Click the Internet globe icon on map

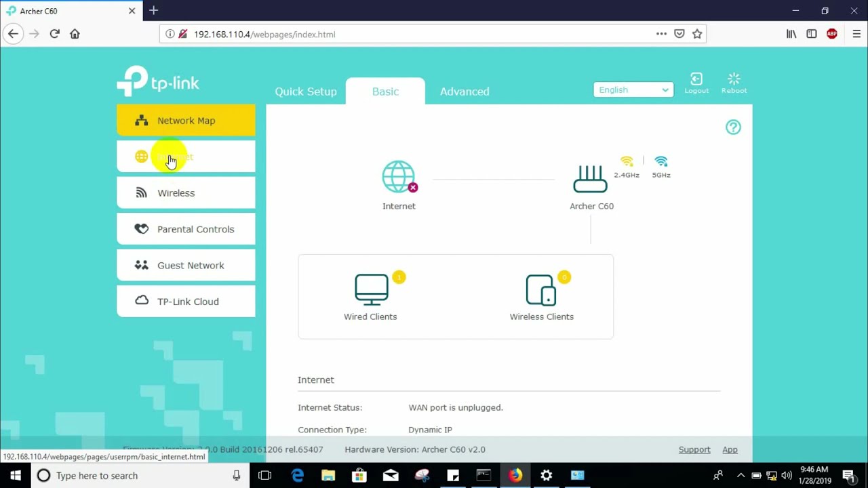point(399,178)
